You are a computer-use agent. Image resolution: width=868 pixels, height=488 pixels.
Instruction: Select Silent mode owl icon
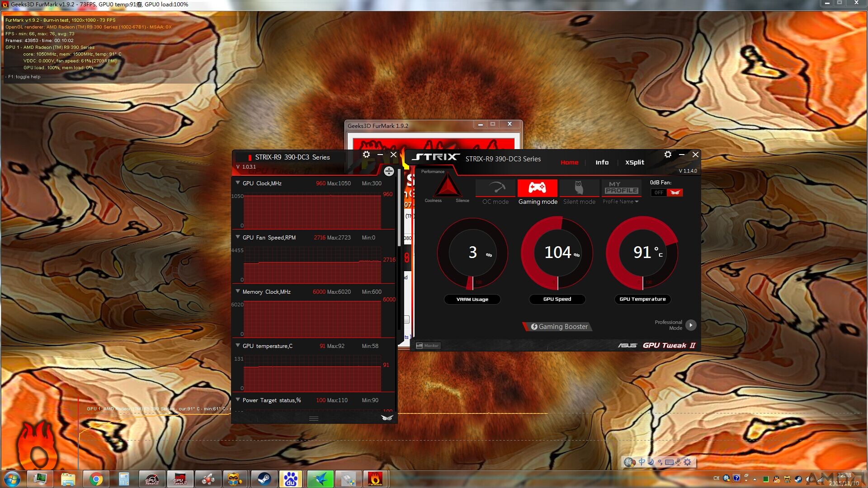click(579, 188)
